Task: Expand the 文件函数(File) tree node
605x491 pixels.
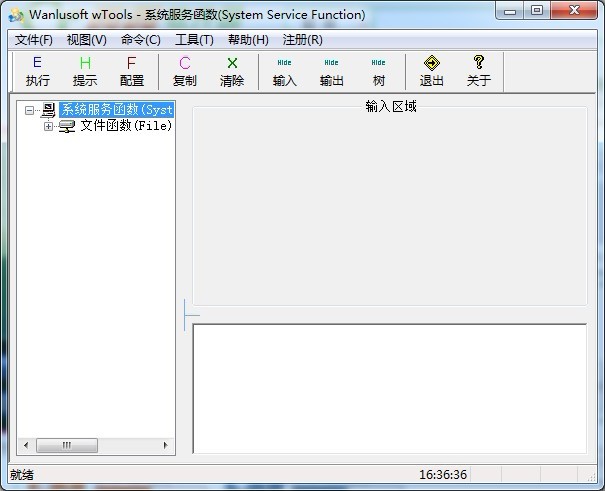Action: coord(48,126)
